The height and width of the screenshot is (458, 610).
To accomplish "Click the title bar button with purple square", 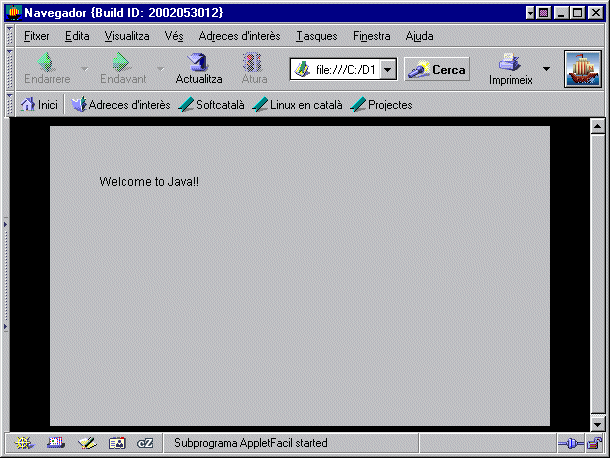I will (543, 13).
